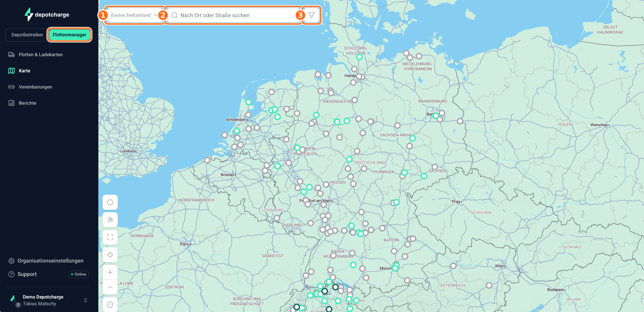The image size is (644, 312).
Task: Click the Warschau city label
Action: click(x=599, y=125)
